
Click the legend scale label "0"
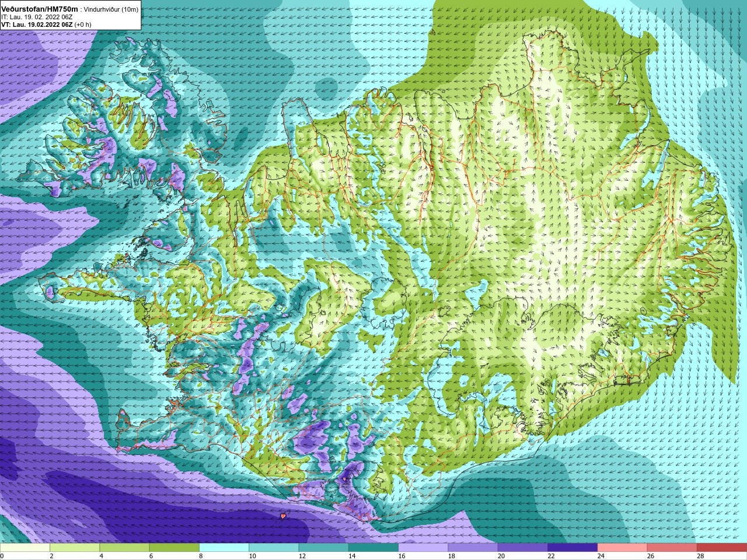(x=2, y=556)
